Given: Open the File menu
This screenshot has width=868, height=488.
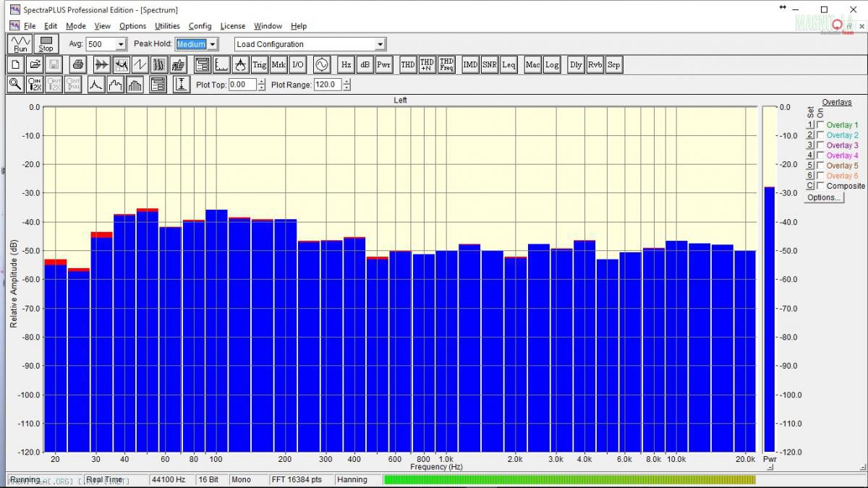Looking at the screenshot, I should coord(30,26).
